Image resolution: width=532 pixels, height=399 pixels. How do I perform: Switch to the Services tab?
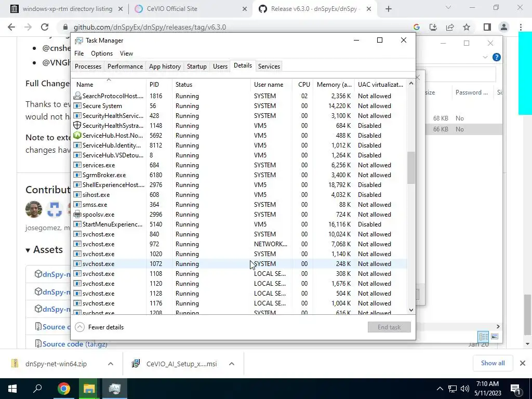269,66
